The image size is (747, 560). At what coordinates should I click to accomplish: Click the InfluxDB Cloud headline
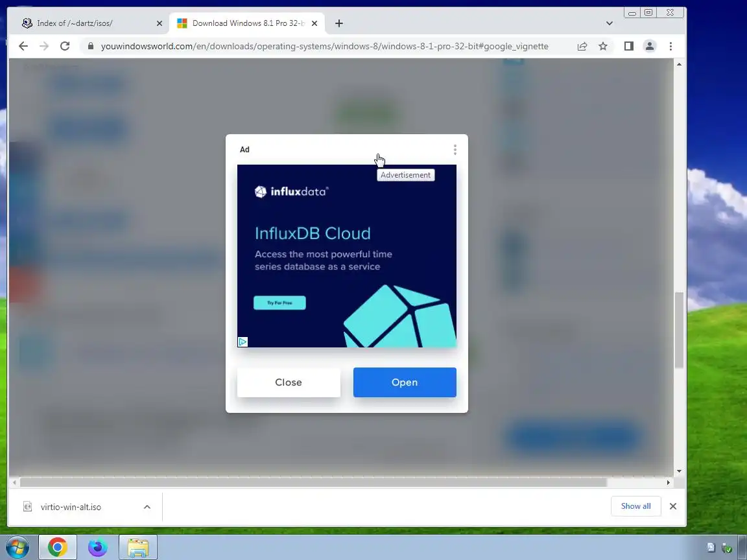pos(313,233)
